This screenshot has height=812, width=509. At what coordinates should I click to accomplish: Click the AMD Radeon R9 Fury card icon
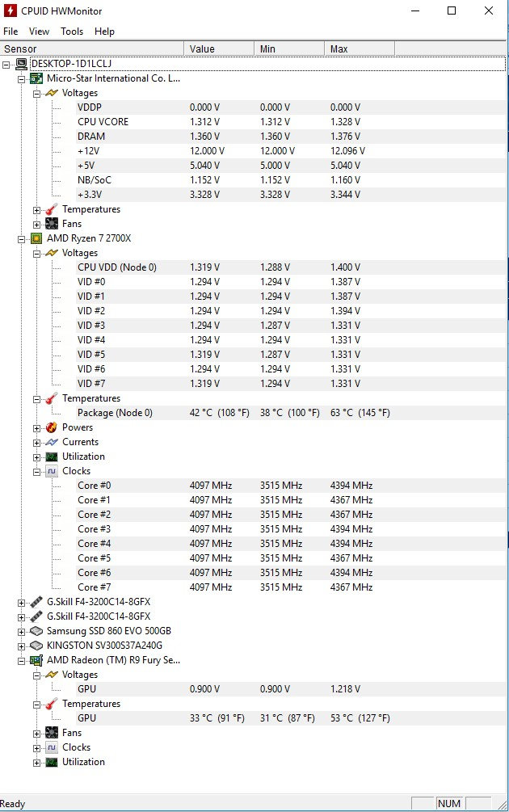[36, 660]
